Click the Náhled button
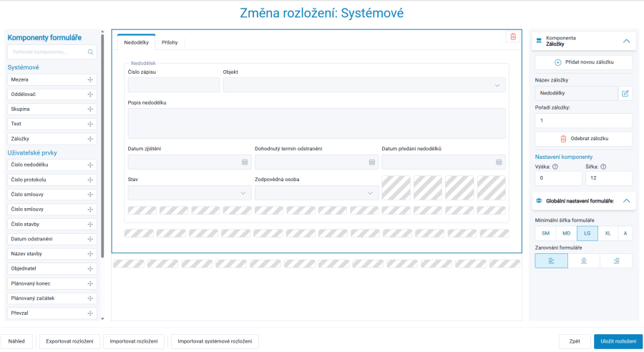 (16, 341)
